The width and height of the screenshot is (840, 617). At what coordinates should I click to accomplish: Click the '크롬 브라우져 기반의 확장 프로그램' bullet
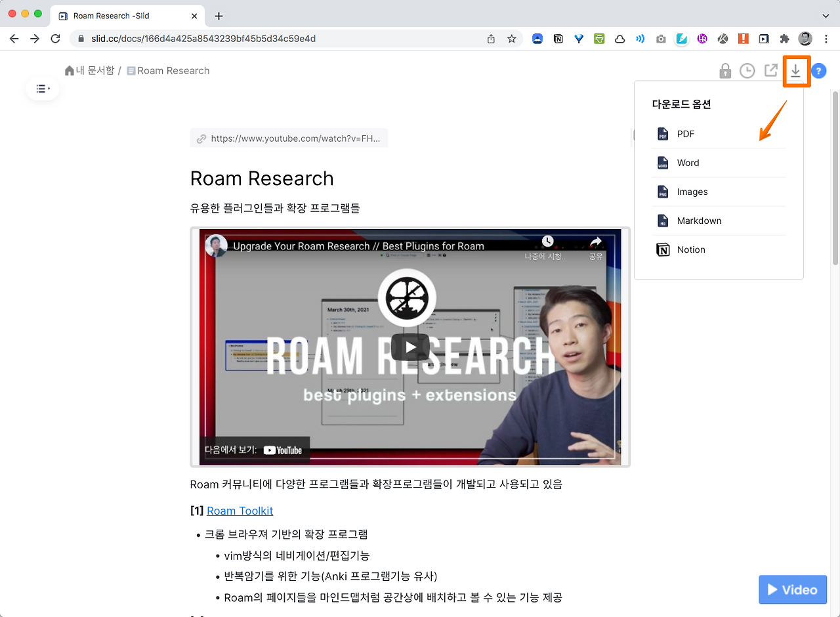pyautogui.click(x=286, y=534)
